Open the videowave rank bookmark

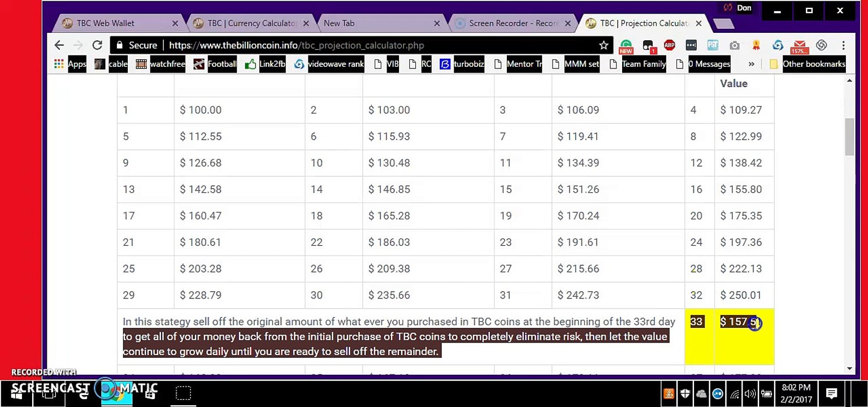click(328, 64)
